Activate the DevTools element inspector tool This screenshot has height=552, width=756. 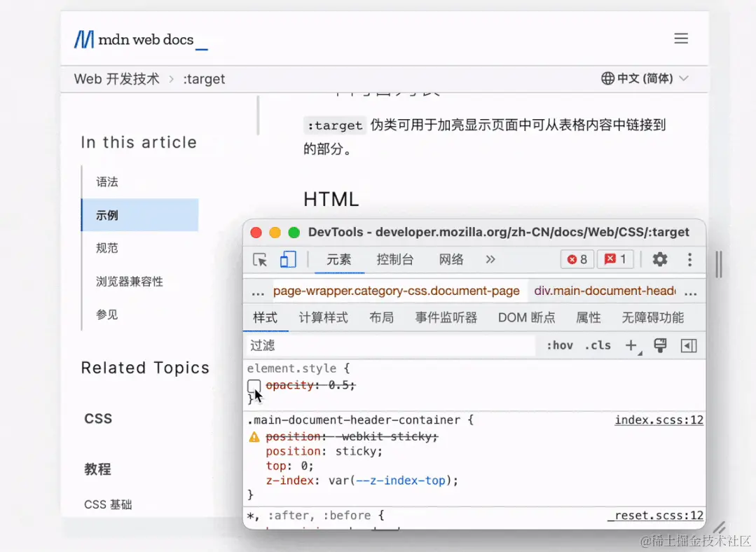coord(260,260)
